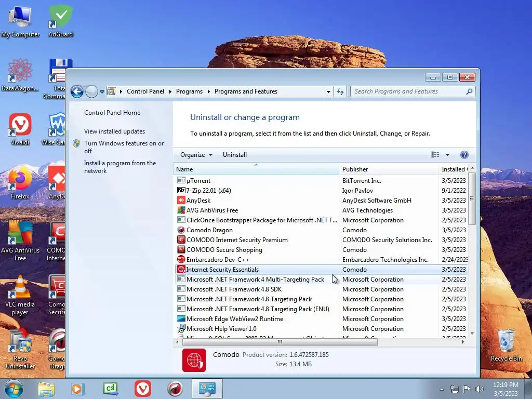Viewport: 532px width, 399px height.
Task: Select Programs in the breadcrumb path
Action: click(x=189, y=91)
